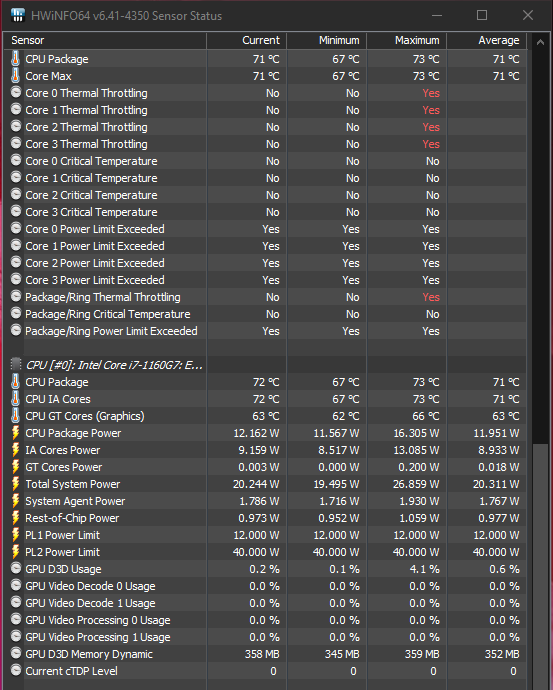Click the Sensor column header
Viewport: 553px width, 690px height.
pyautogui.click(x=105, y=40)
